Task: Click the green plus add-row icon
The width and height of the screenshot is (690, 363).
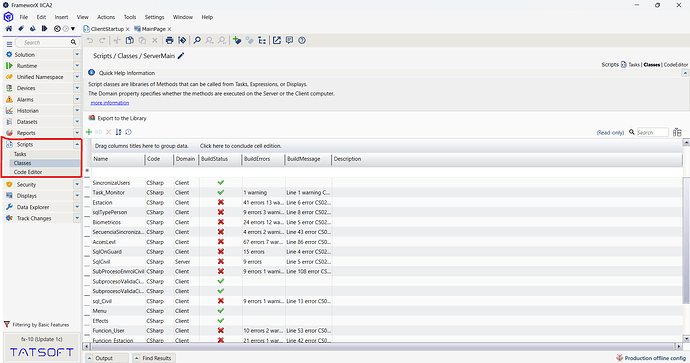Action: click(89, 132)
